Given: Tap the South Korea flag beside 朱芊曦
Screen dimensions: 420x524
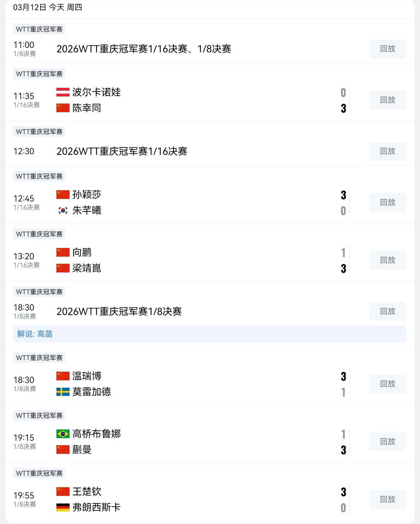Looking at the screenshot, I should pos(63,210).
